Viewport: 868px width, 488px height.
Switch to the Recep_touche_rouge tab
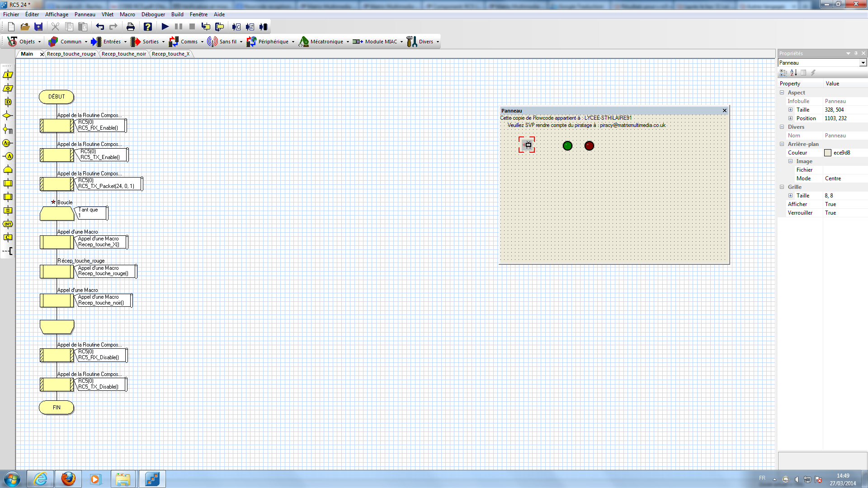(x=71, y=53)
